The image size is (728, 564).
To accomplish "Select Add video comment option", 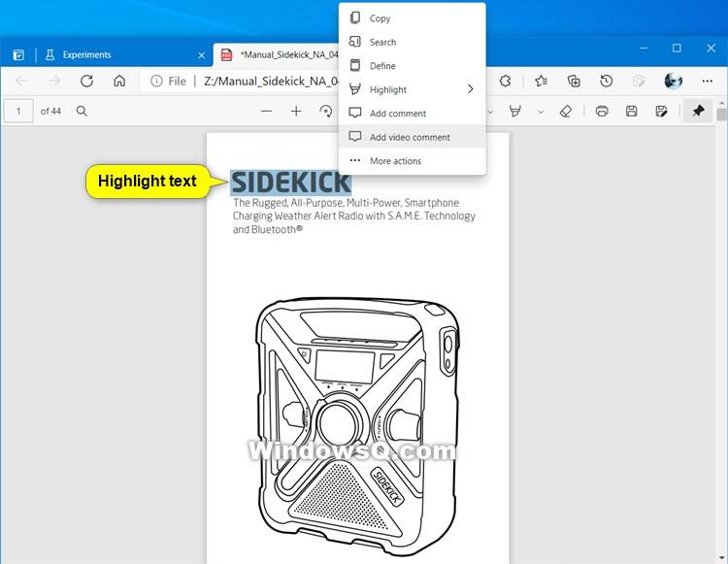I will click(413, 137).
